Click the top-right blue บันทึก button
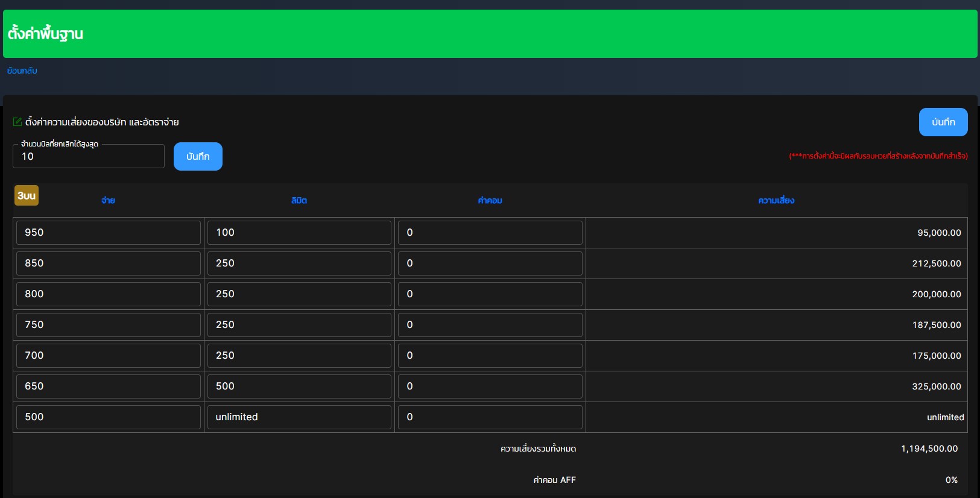The height and width of the screenshot is (498, 980). [x=943, y=122]
